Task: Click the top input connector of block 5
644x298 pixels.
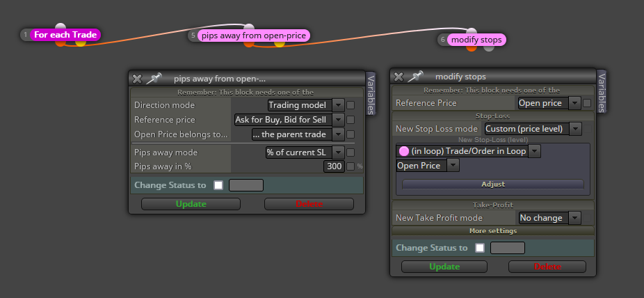Action: 249,28
